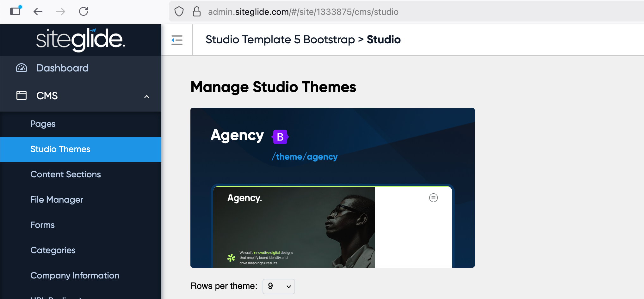Click the CMS window icon
Screen dimensions: 644x299
22,95
